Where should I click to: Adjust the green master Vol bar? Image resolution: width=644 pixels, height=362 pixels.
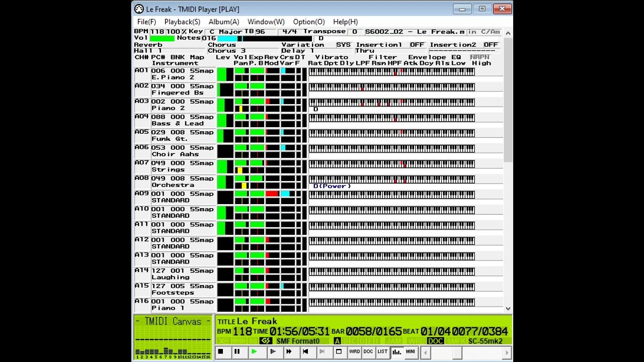coord(162,38)
